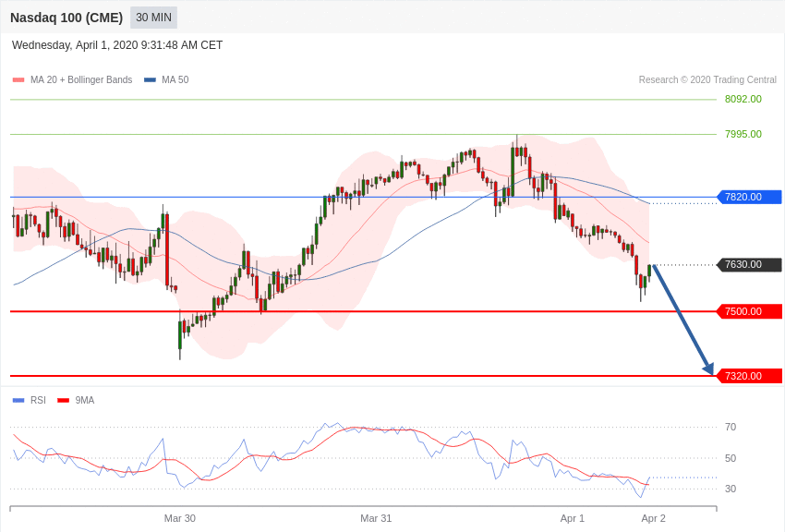Click the 8092.00 resistance level label

pos(743,99)
